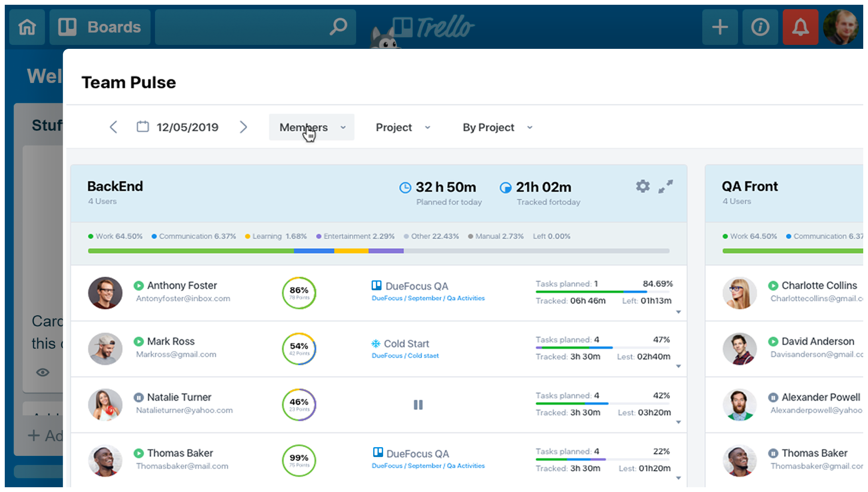The image size is (868, 492).
Task: Open the Members dropdown filter
Action: 312,127
